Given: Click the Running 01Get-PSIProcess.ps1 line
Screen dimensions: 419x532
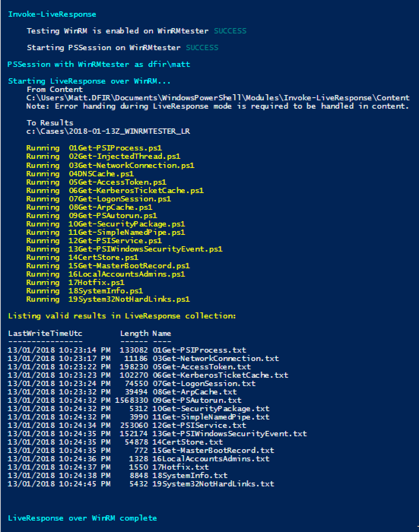Looking at the screenshot, I should [x=94, y=148].
